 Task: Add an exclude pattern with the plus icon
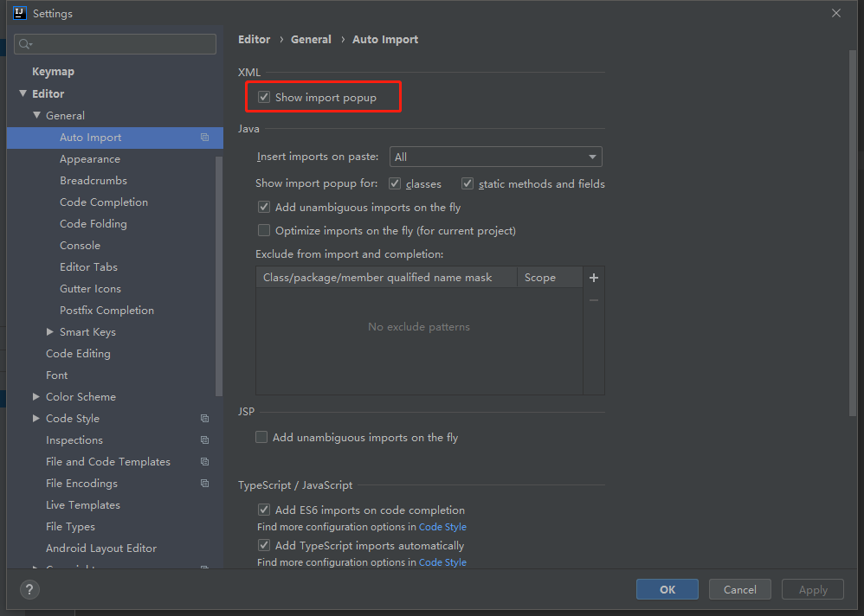[x=593, y=278]
